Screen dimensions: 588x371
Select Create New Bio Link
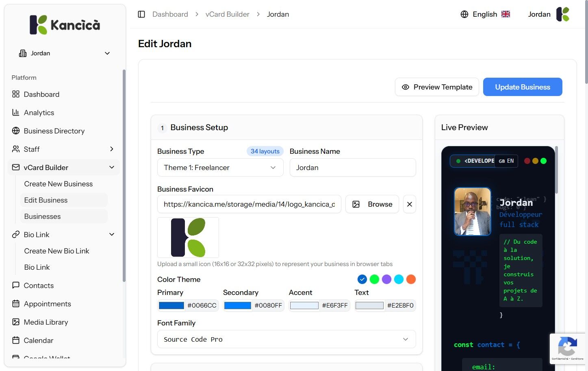[x=56, y=251]
